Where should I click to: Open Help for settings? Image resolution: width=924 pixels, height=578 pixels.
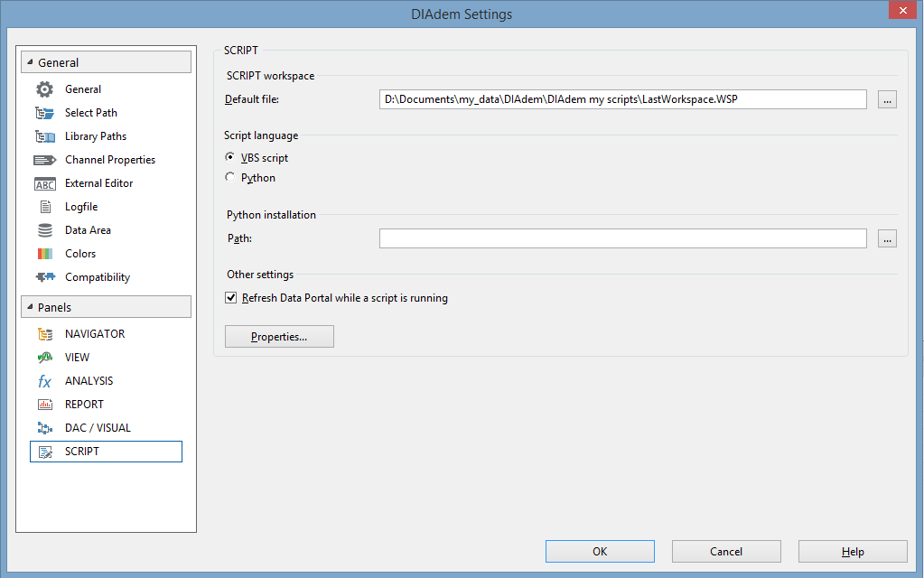coord(853,552)
